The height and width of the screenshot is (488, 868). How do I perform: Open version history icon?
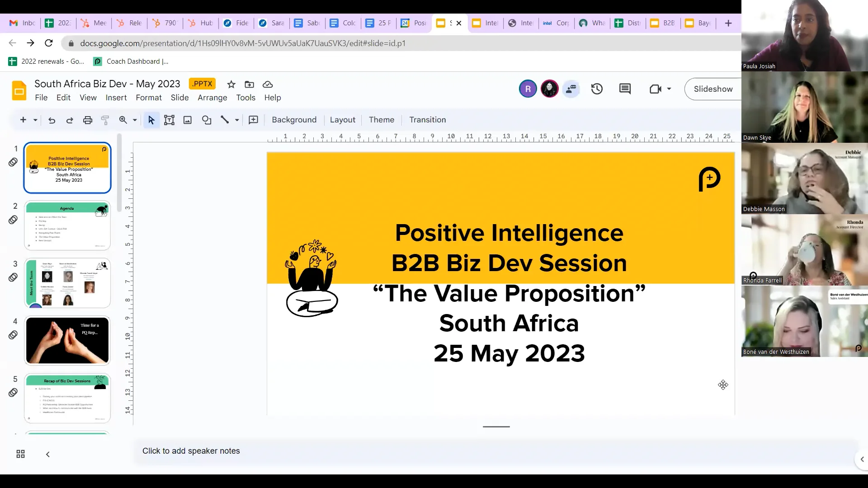pos(596,89)
